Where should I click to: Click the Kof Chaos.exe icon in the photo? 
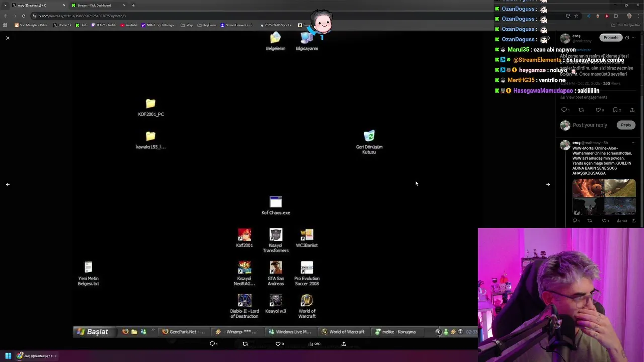point(276,205)
